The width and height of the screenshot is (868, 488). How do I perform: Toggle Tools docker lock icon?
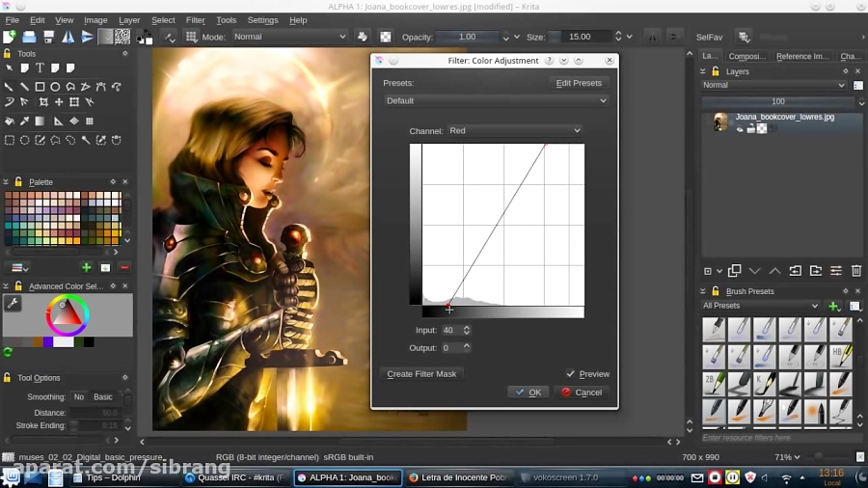click(x=7, y=54)
